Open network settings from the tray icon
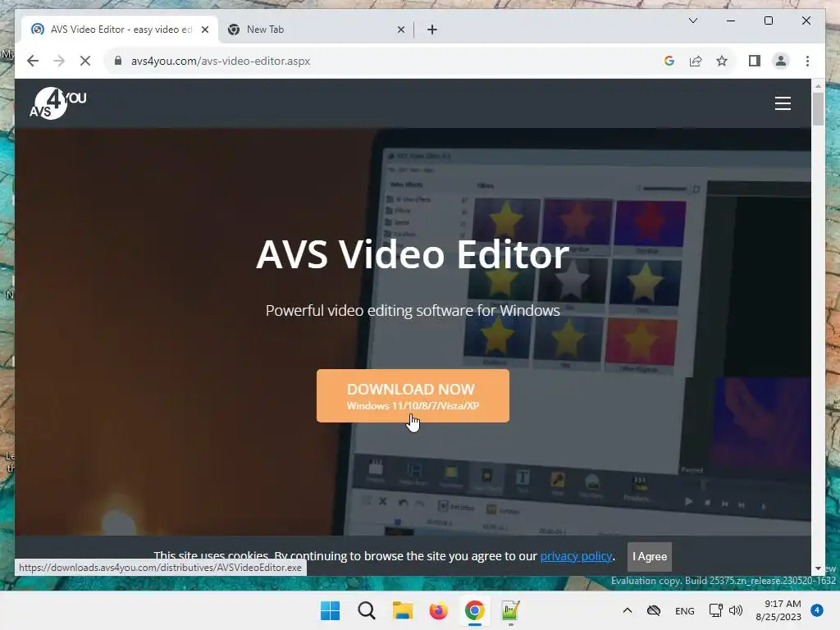The width and height of the screenshot is (840, 630). (x=715, y=610)
